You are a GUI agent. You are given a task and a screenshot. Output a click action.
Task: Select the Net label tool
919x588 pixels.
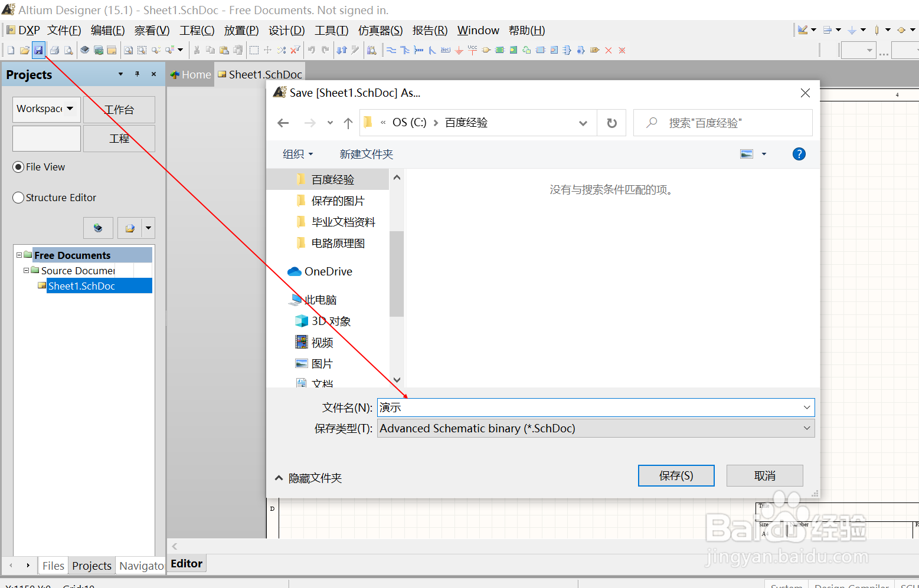pos(445,50)
